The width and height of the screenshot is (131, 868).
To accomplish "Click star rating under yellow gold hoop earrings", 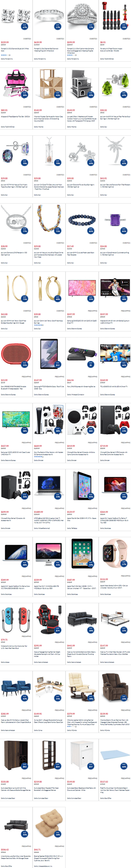I will pos(39,325).
